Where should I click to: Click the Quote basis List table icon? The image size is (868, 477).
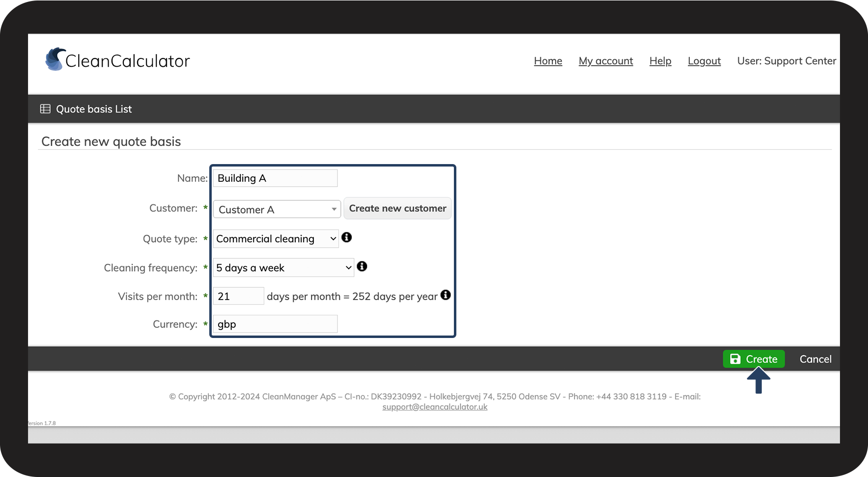point(45,109)
